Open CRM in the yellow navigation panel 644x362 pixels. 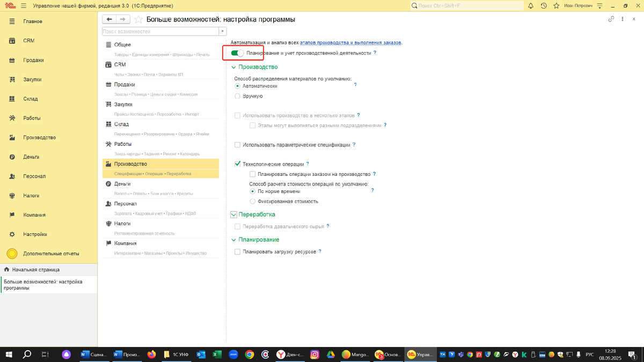tap(28, 41)
